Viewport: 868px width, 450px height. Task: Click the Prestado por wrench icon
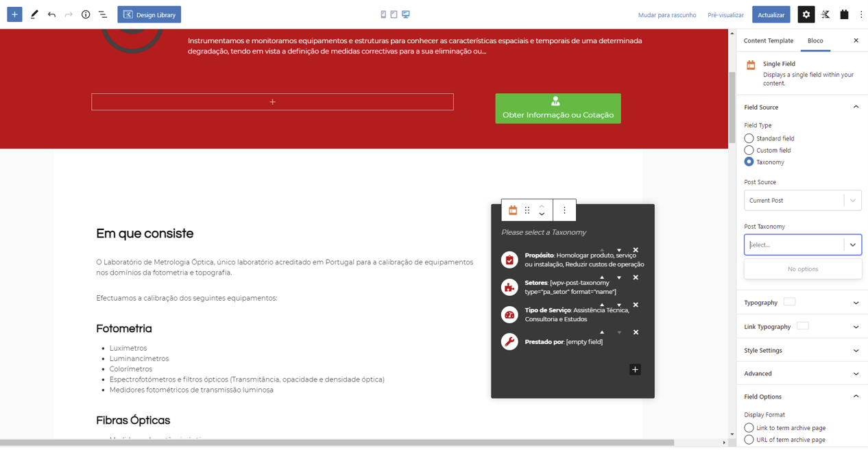(x=509, y=342)
